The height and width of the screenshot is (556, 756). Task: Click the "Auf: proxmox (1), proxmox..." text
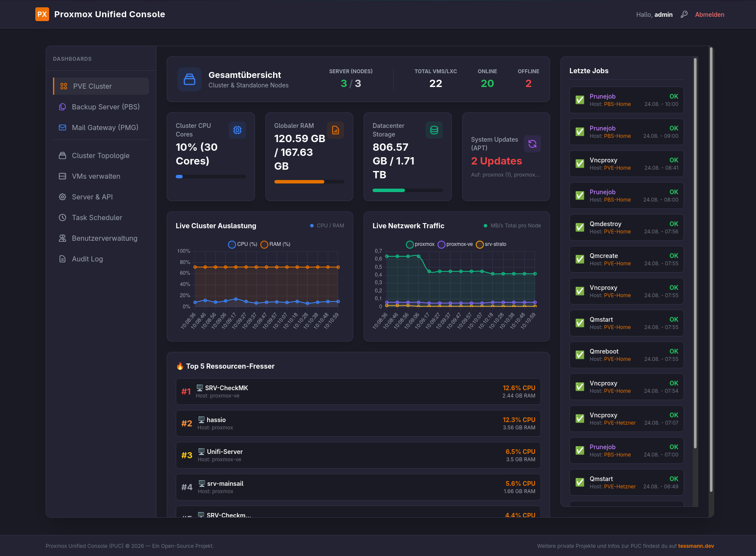[505, 175]
